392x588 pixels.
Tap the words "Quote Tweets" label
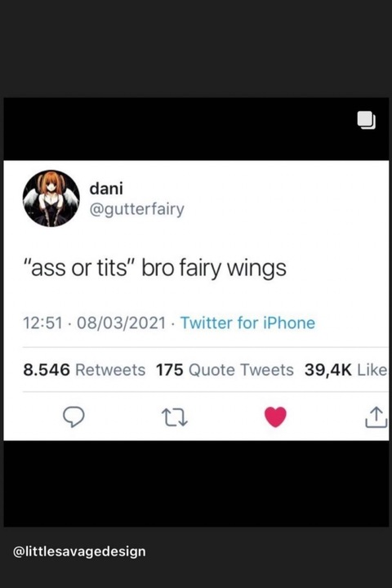[x=241, y=370]
